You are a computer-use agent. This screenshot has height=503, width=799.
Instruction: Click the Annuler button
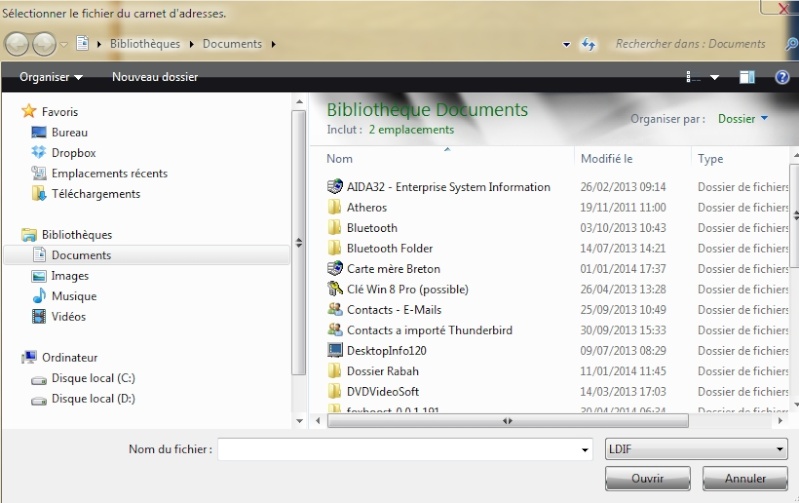click(x=745, y=479)
